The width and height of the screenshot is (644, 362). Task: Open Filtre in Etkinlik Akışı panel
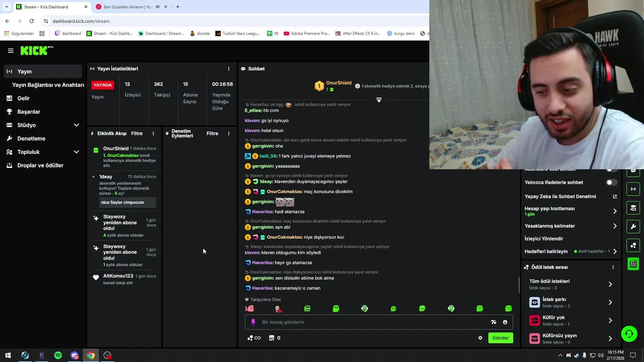pos(137,134)
